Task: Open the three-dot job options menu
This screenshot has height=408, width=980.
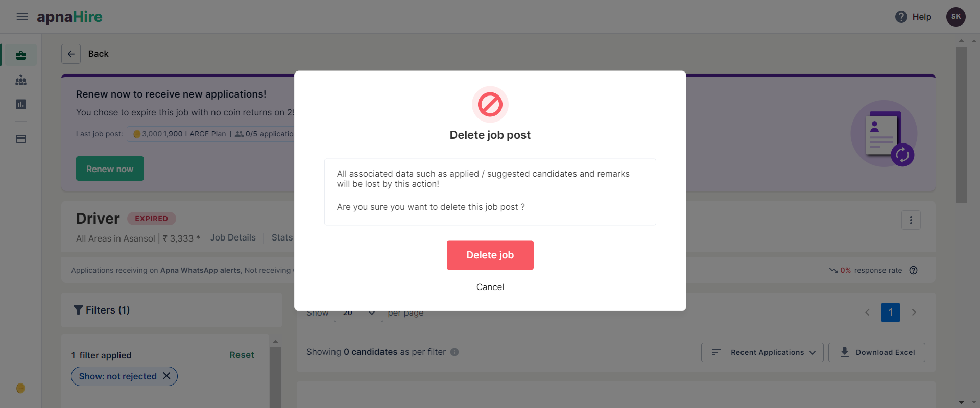Action: tap(911, 221)
